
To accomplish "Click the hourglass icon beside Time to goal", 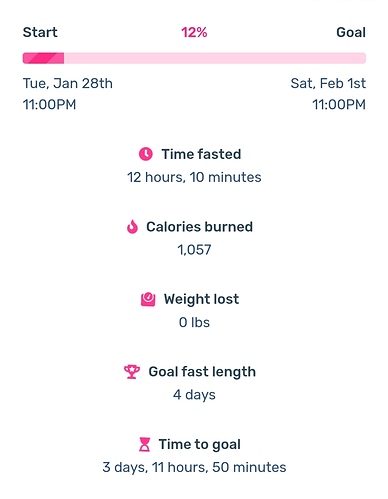I will [144, 444].
